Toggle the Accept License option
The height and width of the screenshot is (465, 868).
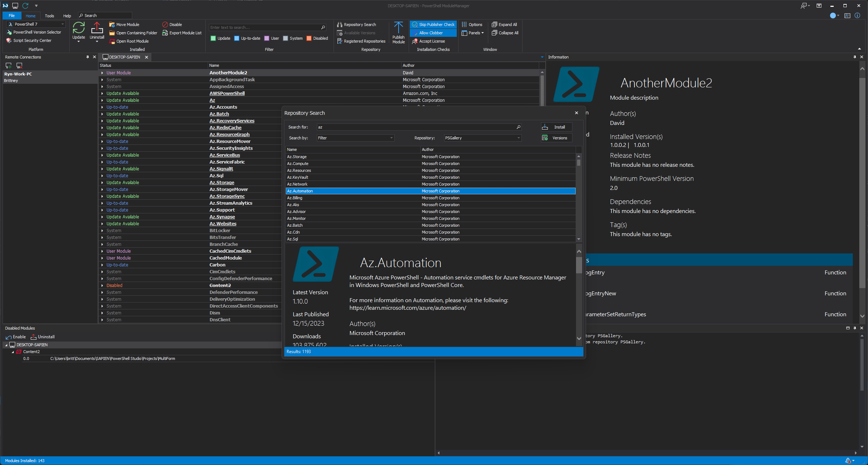(429, 41)
